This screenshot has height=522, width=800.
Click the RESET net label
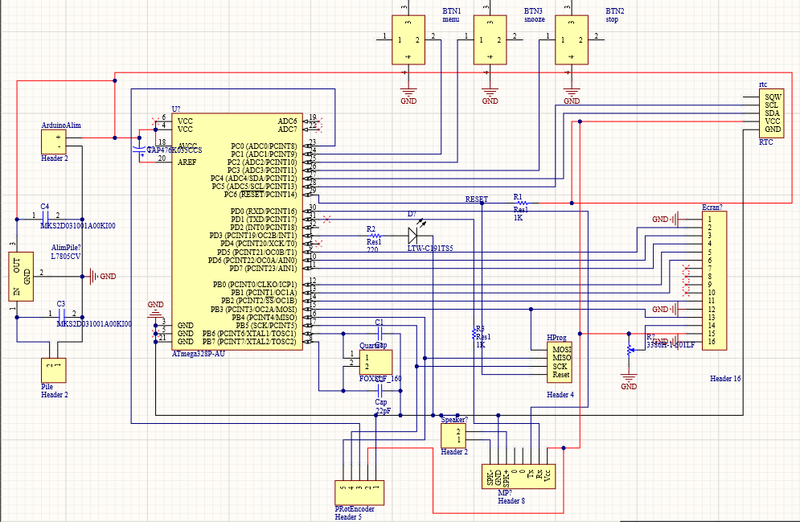pos(476,200)
